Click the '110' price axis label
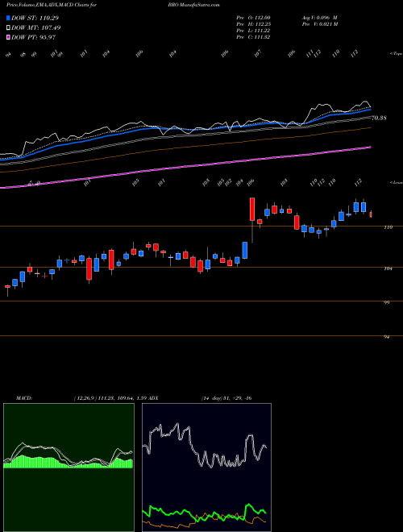Image resolution: width=403 pixels, height=532 pixels. click(x=388, y=227)
